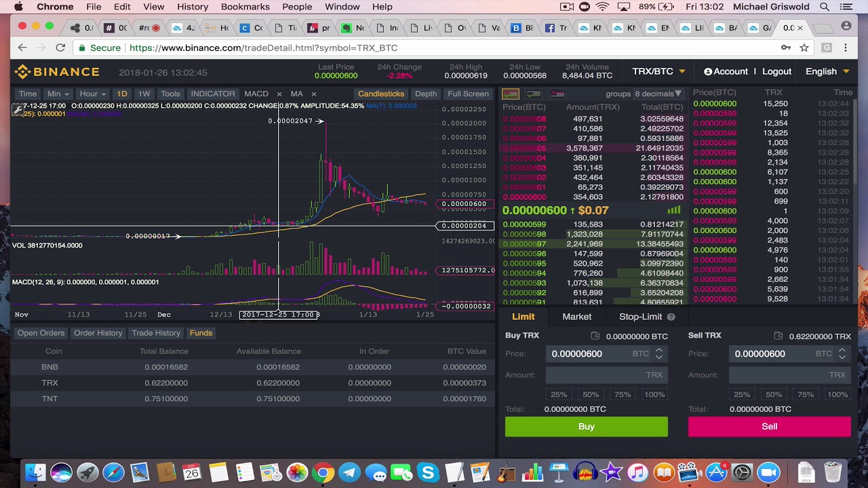Bookmark page with the star icon
Screen dimensions: 868x488
(804, 48)
